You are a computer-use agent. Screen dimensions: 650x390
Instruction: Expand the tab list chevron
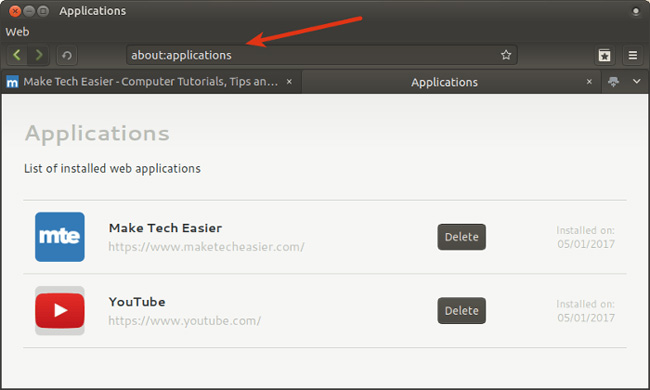pyautogui.click(x=637, y=81)
